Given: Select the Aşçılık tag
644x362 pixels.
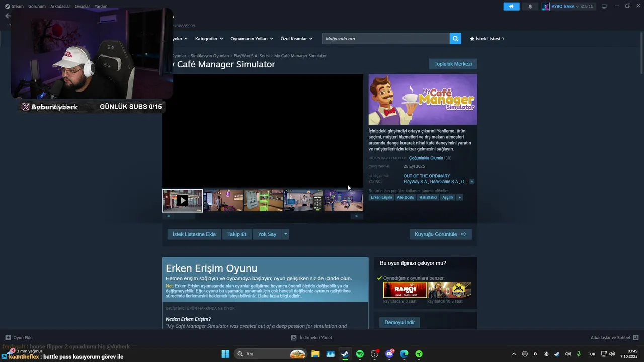Looking at the screenshot, I should tap(448, 197).
